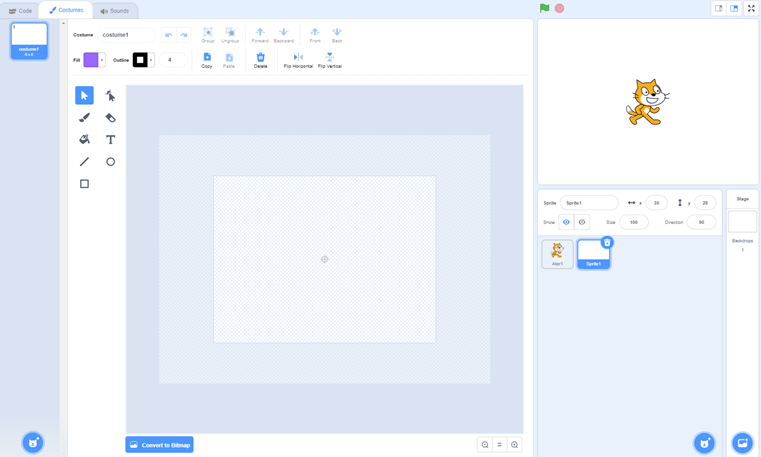Click the Ungroup icon
The height and width of the screenshot is (457, 761).
[230, 35]
